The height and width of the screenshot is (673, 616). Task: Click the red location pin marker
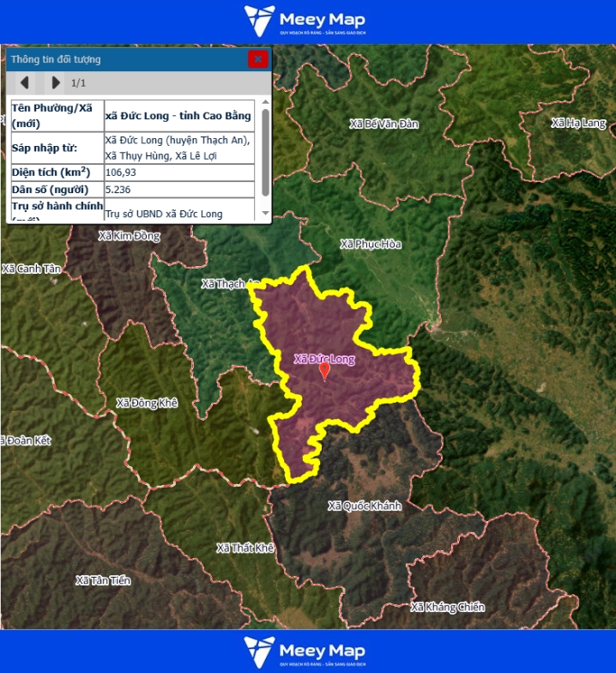pos(324,370)
